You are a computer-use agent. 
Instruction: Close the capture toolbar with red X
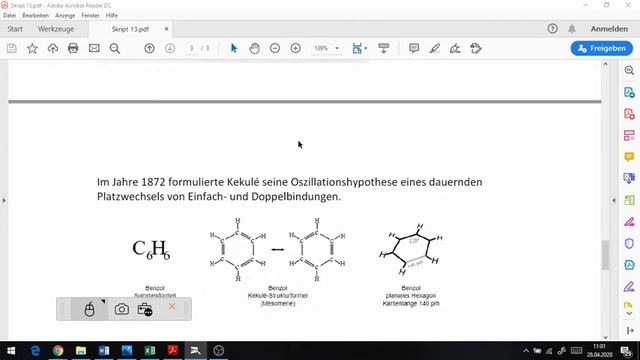pos(172,306)
